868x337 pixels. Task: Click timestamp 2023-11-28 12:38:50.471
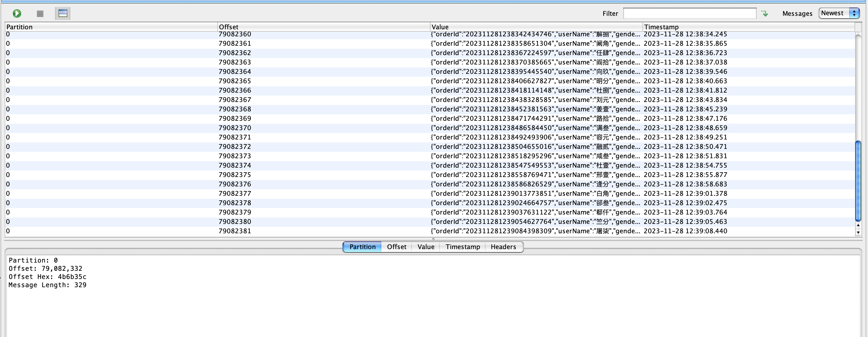tap(685, 147)
